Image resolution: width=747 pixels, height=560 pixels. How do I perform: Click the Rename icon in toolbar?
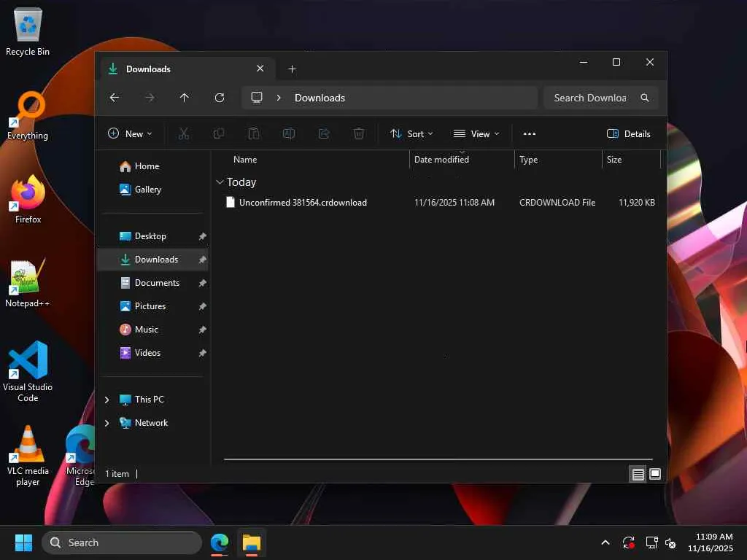[289, 134]
